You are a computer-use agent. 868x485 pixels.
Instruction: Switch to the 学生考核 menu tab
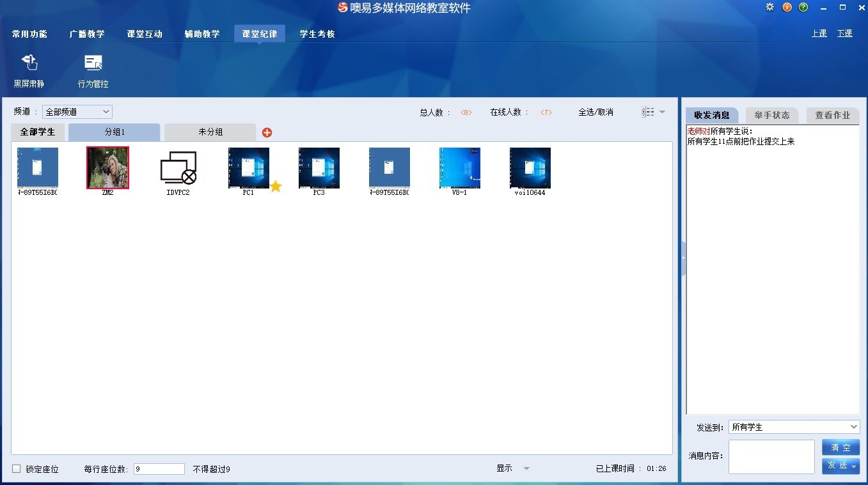[x=317, y=34]
